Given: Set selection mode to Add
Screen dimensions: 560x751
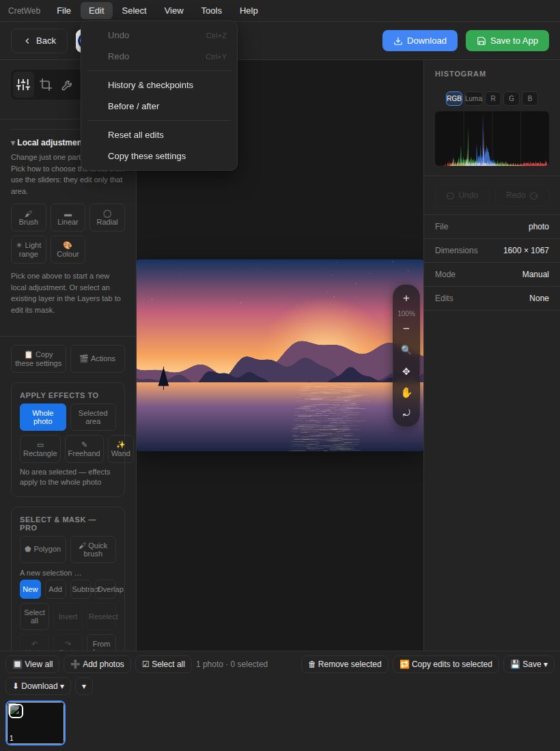Looking at the screenshot, I should point(55,589).
